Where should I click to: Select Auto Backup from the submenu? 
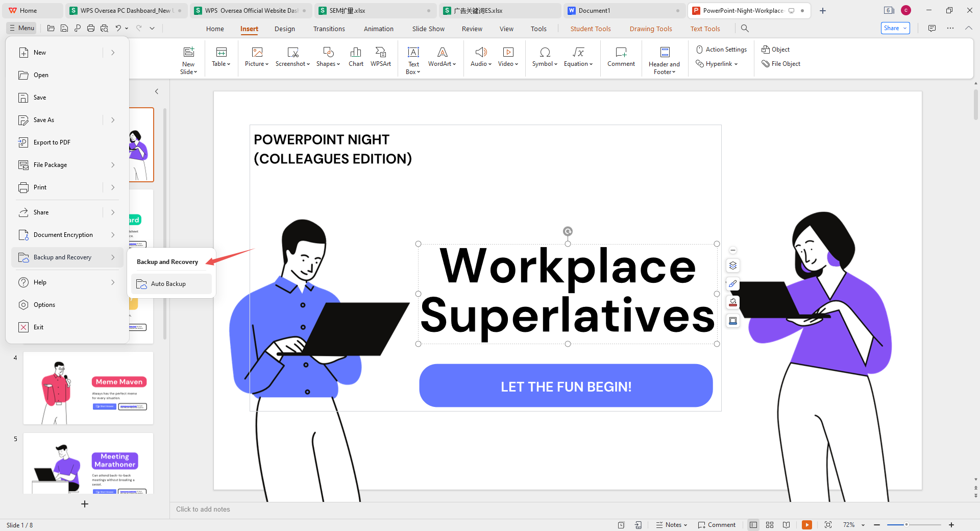(168, 284)
